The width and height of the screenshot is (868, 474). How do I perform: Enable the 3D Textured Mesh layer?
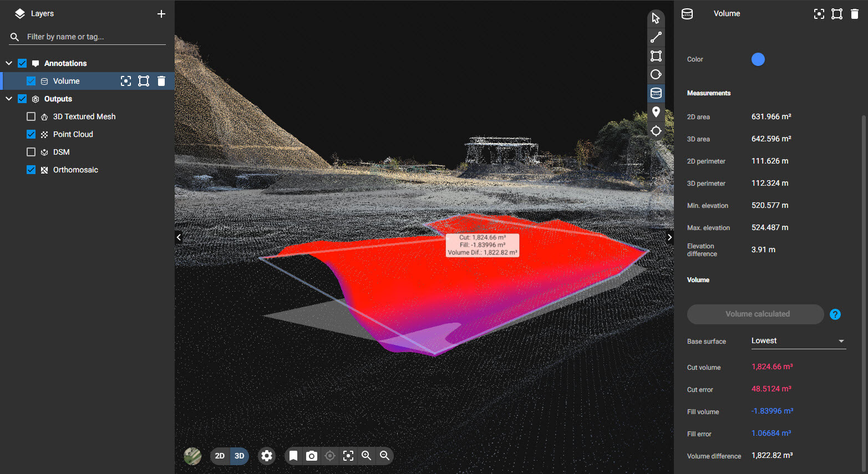(31, 116)
